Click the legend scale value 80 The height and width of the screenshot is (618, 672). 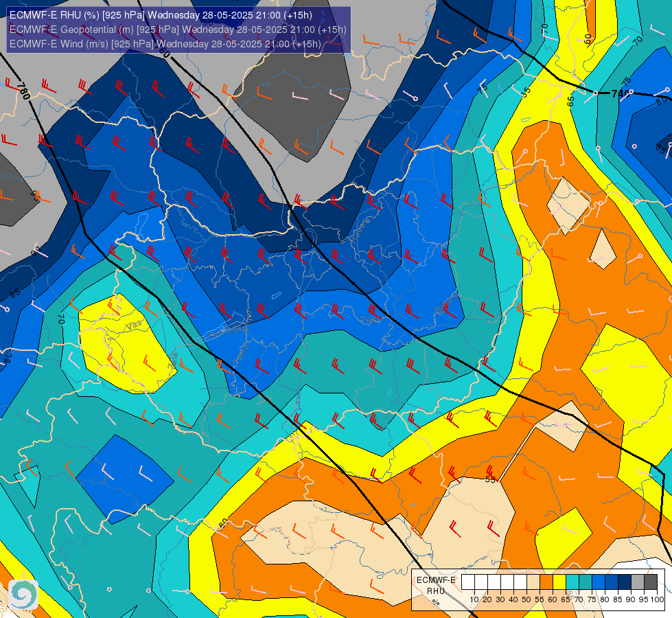605,600
